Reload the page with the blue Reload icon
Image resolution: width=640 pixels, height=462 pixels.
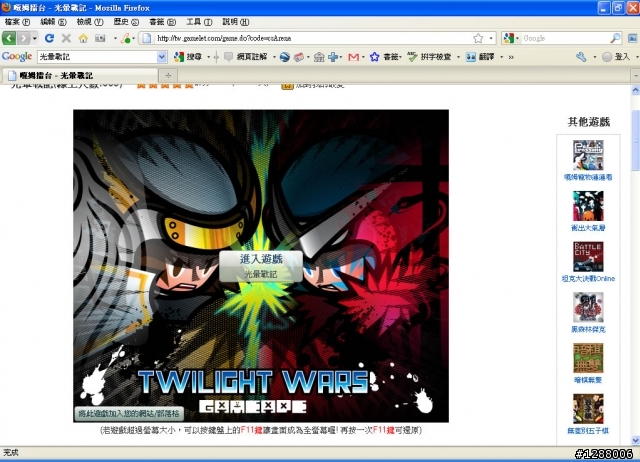click(x=49, y=38)
